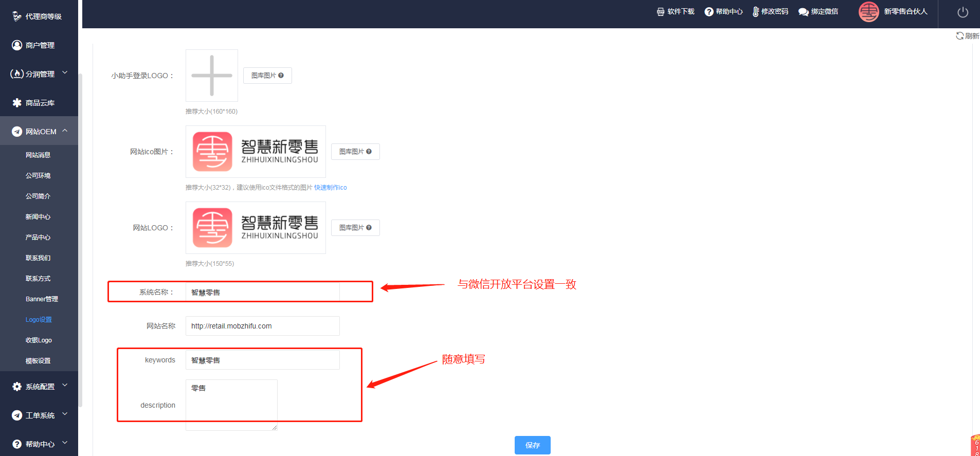Screen dimensions: 980x456
Task: Click the 商户管理 menu label
Action: coord(40,45)
